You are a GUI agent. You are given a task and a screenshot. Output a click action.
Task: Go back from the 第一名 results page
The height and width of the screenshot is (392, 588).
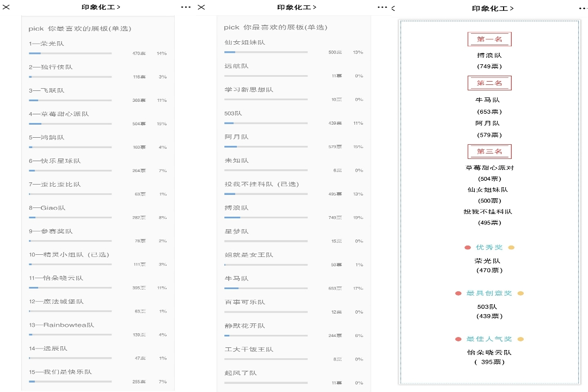point(393,8)
